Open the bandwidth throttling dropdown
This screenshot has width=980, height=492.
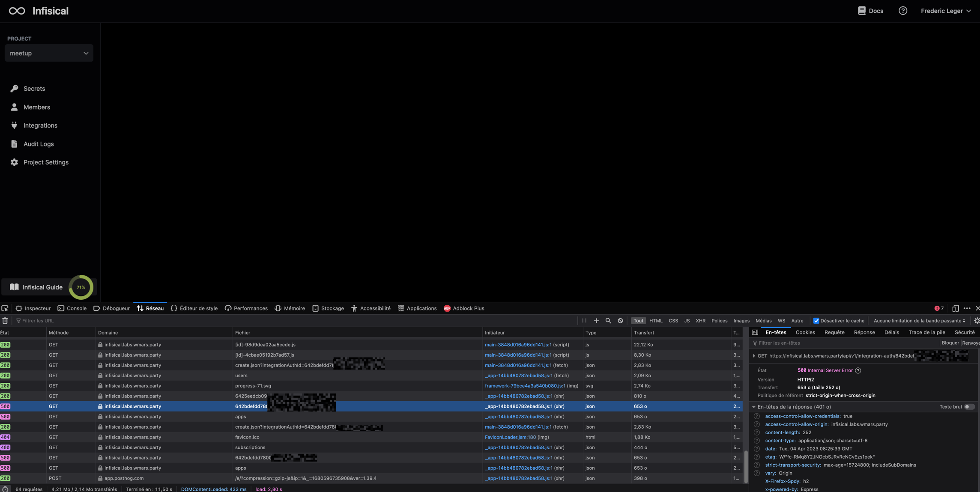[919, 321]
